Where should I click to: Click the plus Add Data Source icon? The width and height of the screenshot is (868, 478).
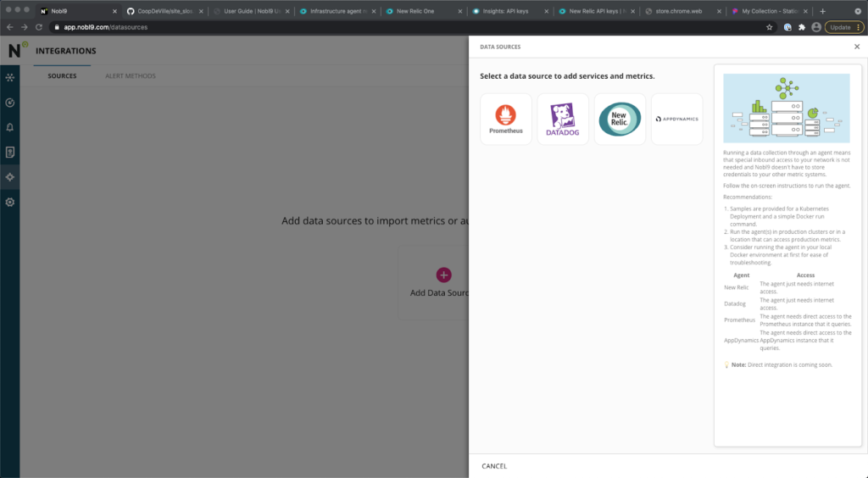pos(443,275)
